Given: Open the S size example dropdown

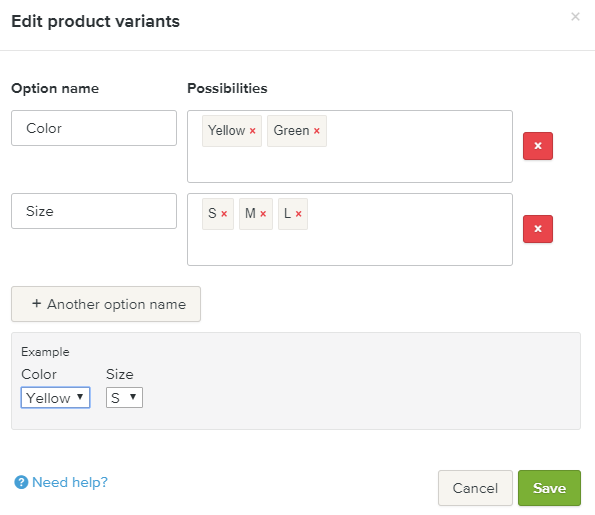Looking at the screenshot, I should point(124,398).
